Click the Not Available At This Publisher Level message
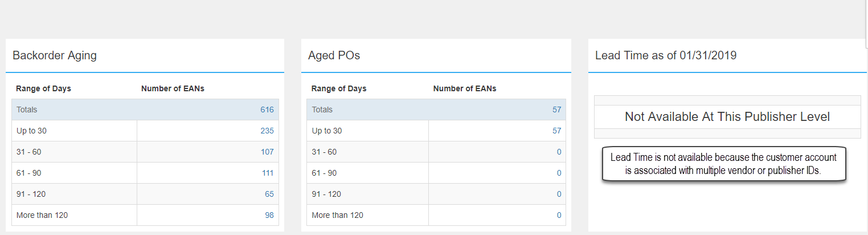868x235 pixels. click(x=727, y=117)
